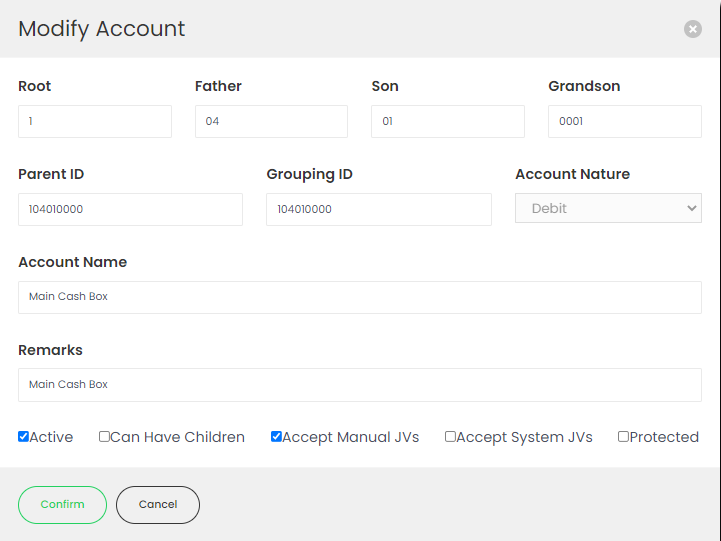Select the Father field containing 04
The width and height of the screenshot is (721, 541).
point(271,121)
